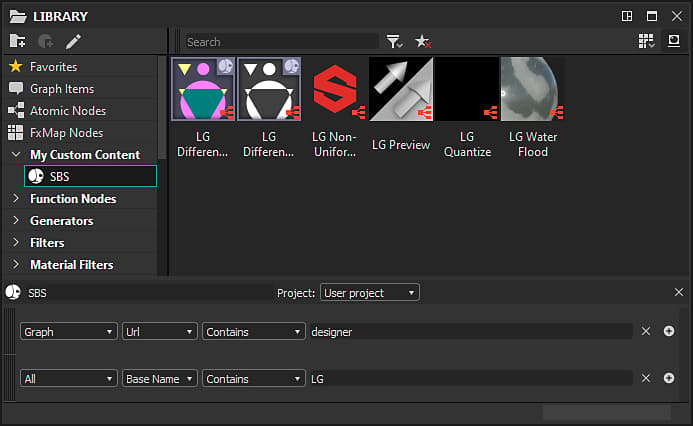Click the pencil edit icon
The width and height of the screenshot is (693, 426).
tap(73, 42)
